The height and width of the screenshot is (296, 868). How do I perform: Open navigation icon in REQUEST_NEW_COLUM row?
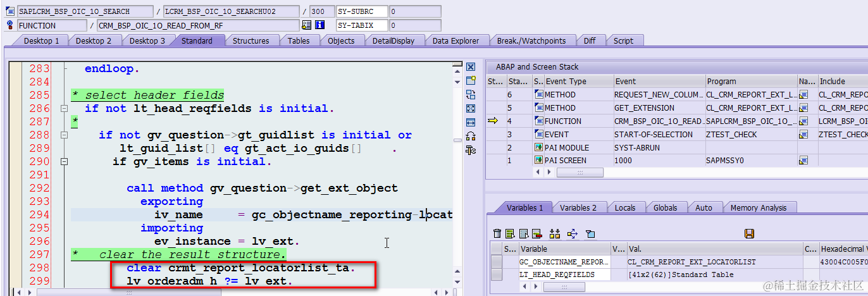click(x=804, y=94)
